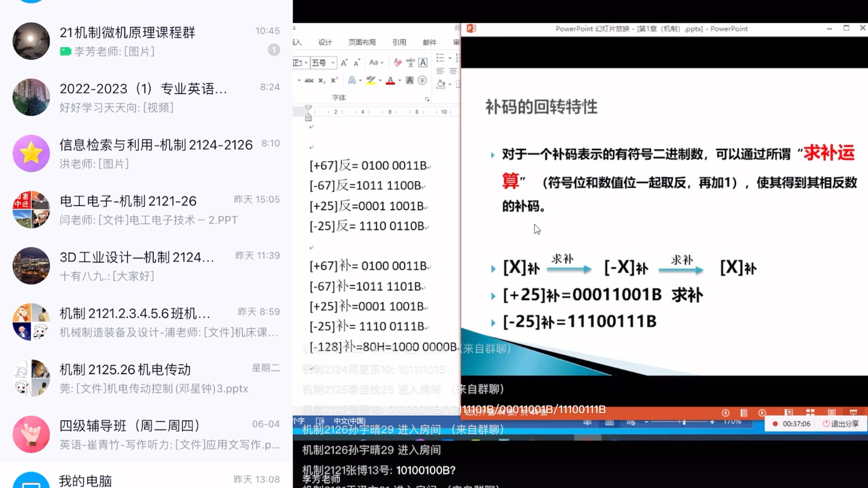
Task: Toggle strikethrough abc formatting
Action: click(x=309, y=80)
